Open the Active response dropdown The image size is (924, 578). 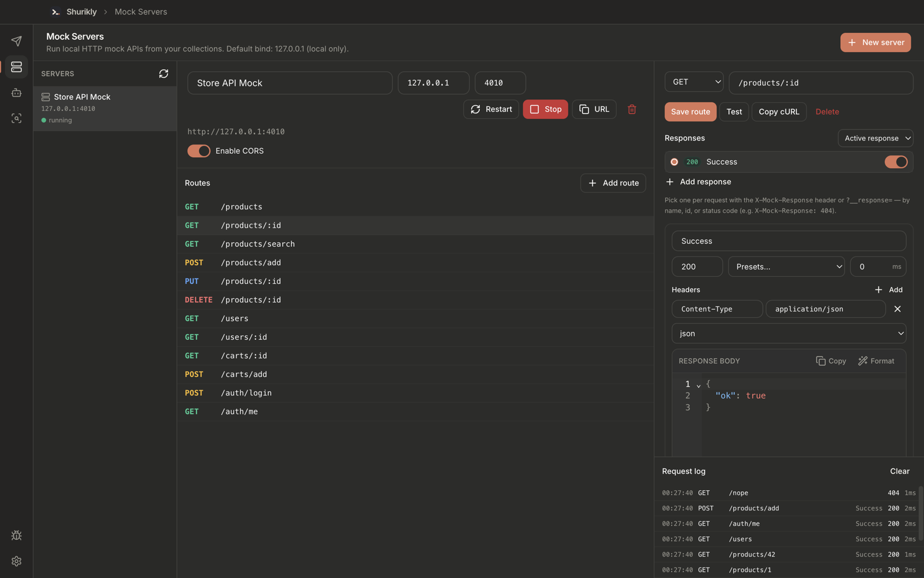click(x=875, y=138)
